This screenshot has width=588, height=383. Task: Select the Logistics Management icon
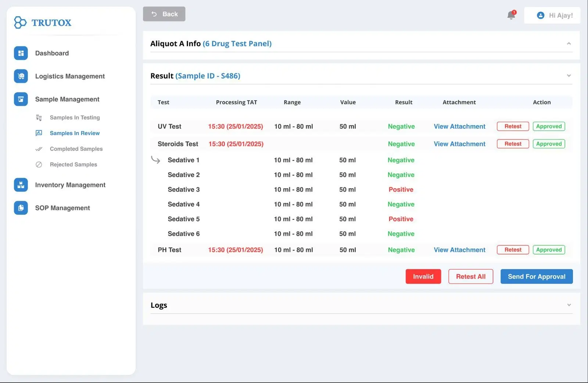point(21,76)
